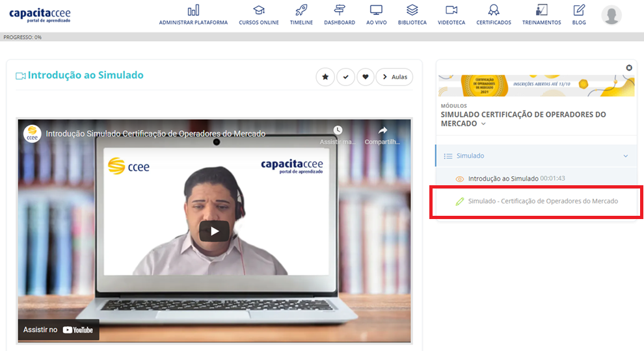Click the Ao Vivo monitor icon
The height and width of the screenshot is (351, 644).
[x=376, y=10]
